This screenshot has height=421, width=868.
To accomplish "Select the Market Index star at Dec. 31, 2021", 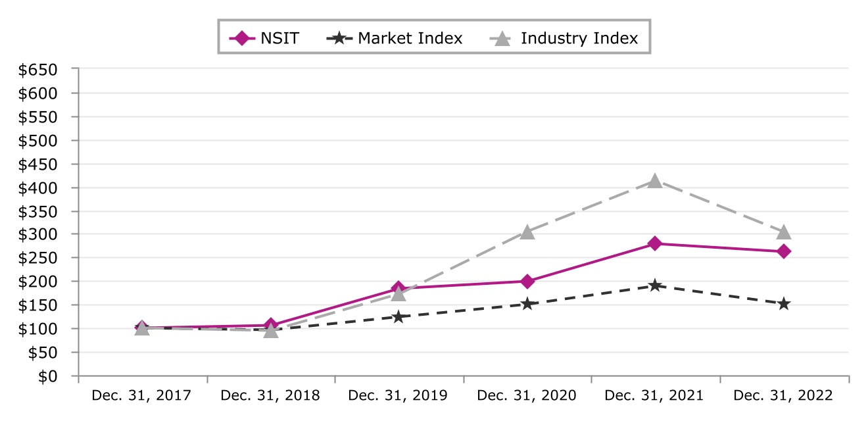I will point(654,285).
